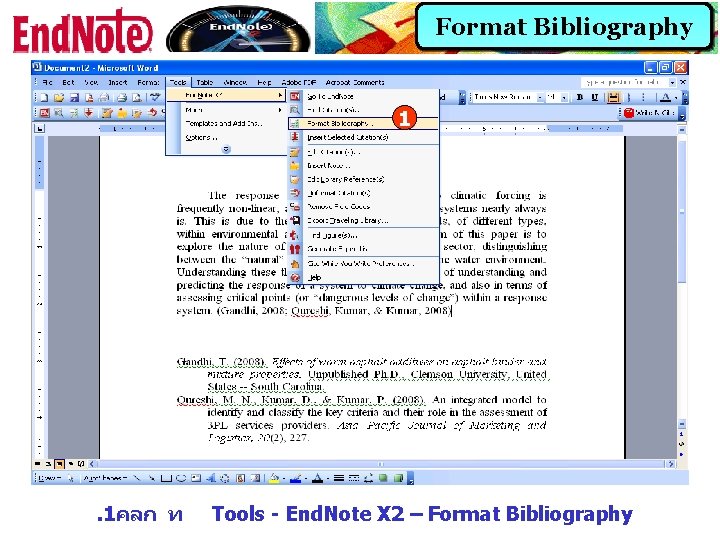Open the Draw menu on Drawing toolbar
The width and height of the screenshot is (720, 540).
coord(49,478)
